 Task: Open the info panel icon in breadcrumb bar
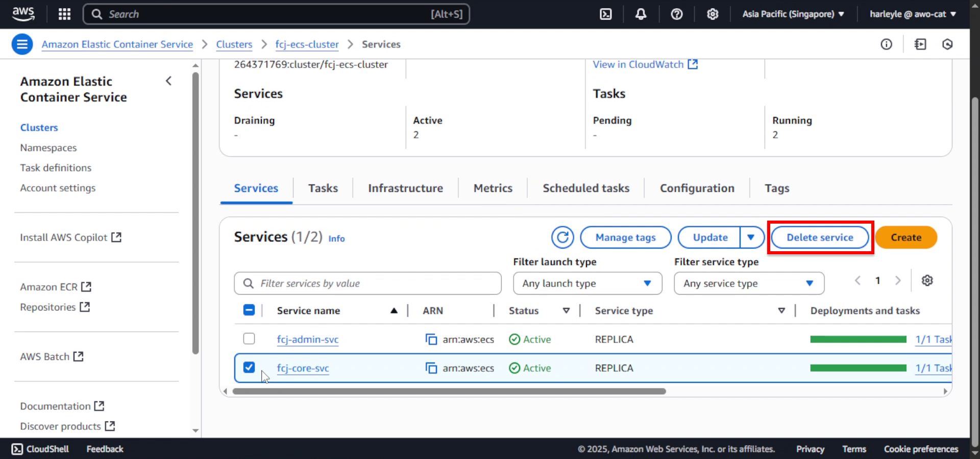[886, 44]
